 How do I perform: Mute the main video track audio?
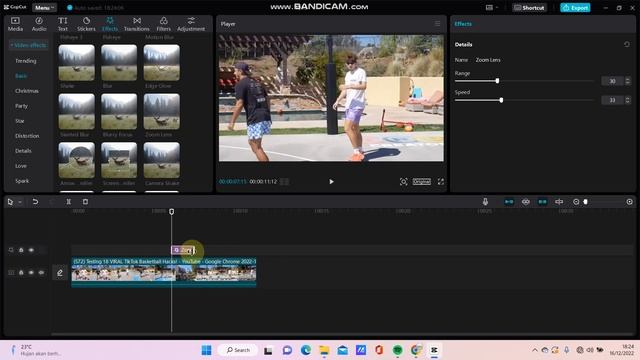41,272
